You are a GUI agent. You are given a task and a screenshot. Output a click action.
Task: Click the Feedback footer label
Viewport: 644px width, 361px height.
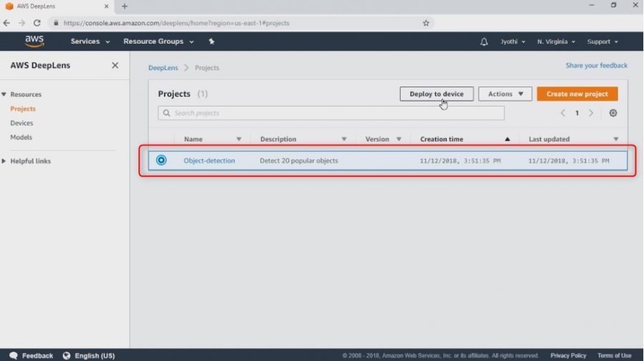pos(37,355)
